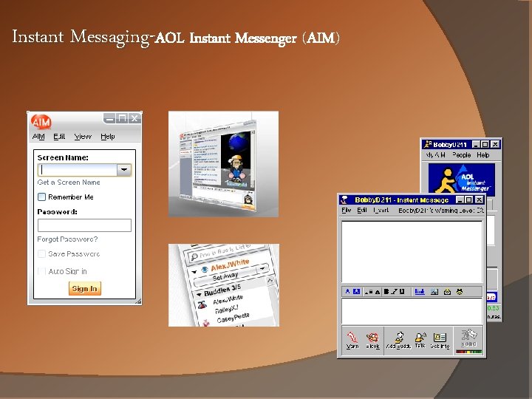The width and height of the screenshot is (532, 399).
Task: Click the Sign In button
Action: coord(84,289)
